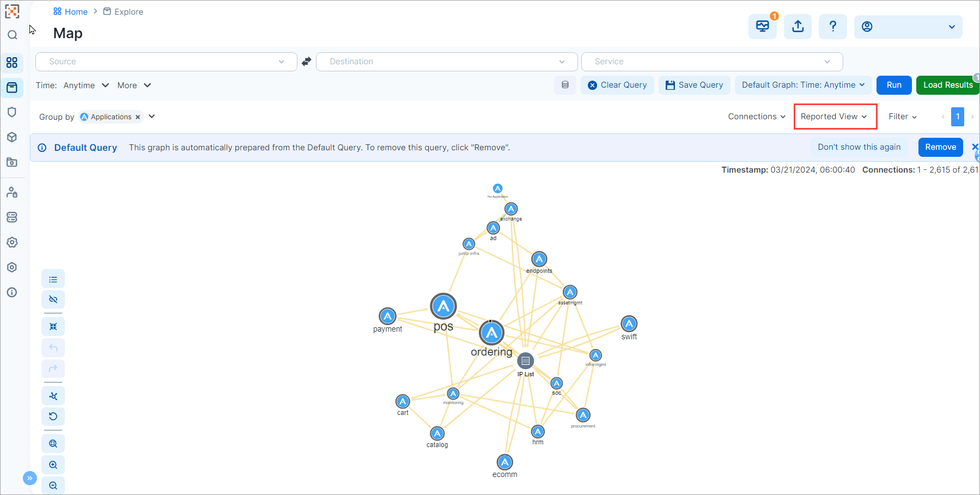The image size is (980, 495).
Task: Open search from the left sidebar
Action: tap(12, 35)
